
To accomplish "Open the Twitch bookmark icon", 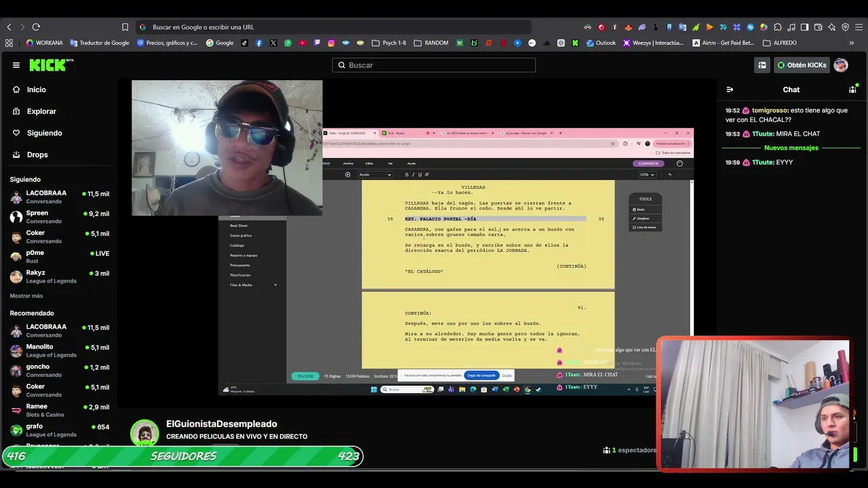I will (x=317, y=43).
